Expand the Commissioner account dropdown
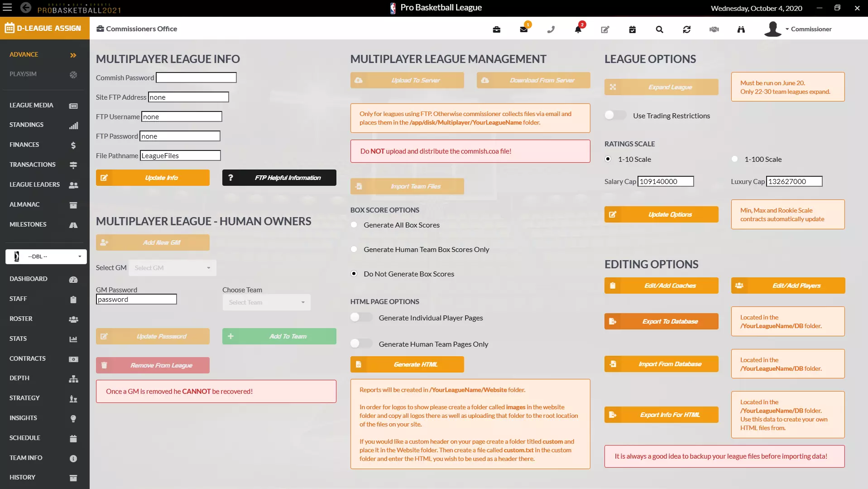The image size is (868, 489). click(x=809, y=29)
